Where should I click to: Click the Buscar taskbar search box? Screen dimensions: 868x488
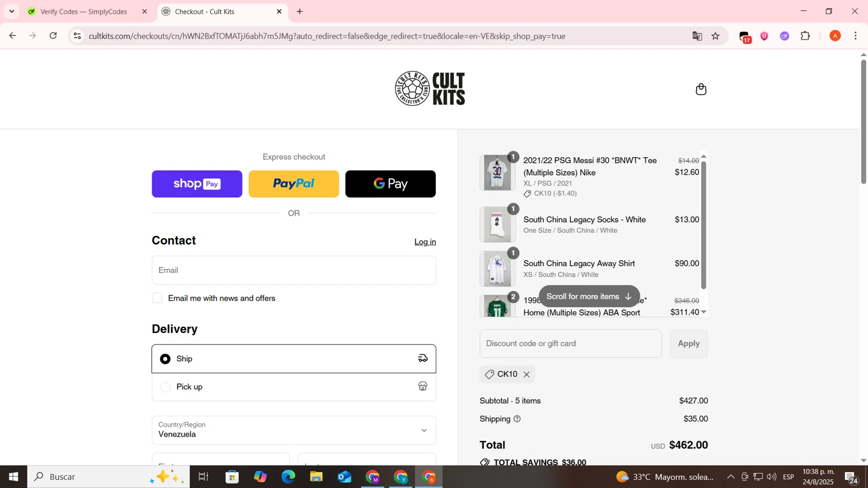click(108, 477)
